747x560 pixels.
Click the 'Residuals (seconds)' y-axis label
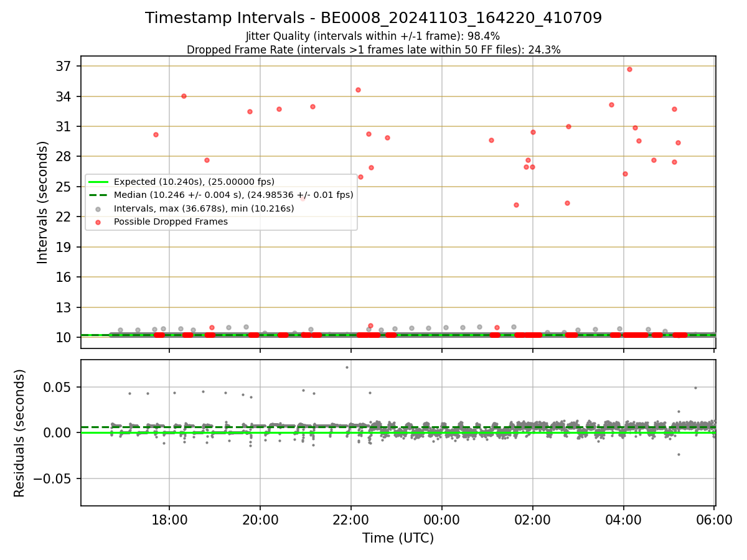tap(20, 433)
